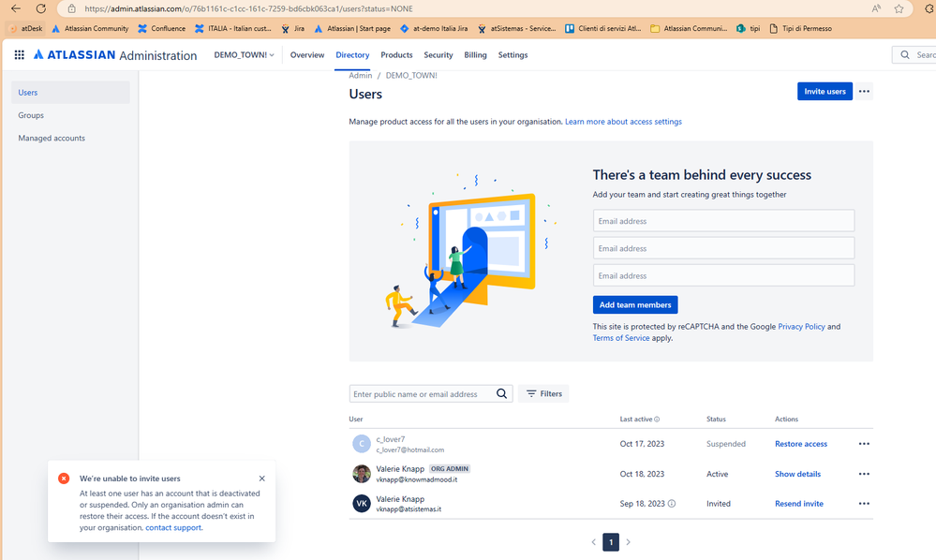Click the Invite users button
This screenshot has width=936, height=560.
(x=825, y=91)
